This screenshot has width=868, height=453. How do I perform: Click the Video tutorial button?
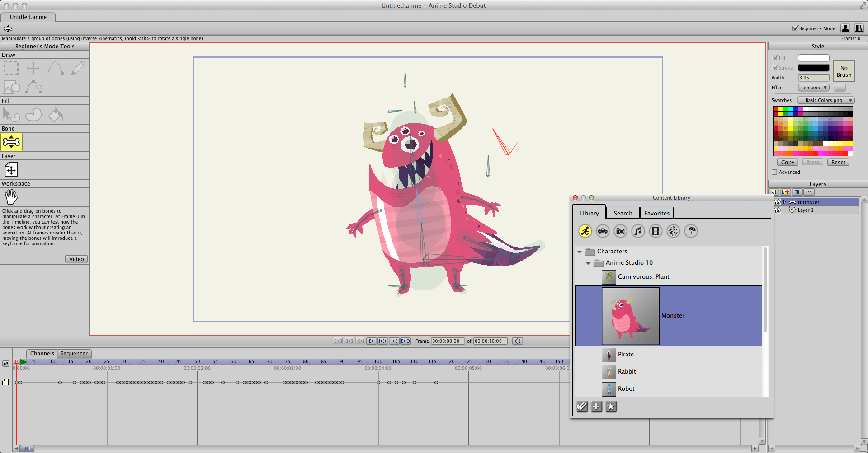tap(76, 259)
